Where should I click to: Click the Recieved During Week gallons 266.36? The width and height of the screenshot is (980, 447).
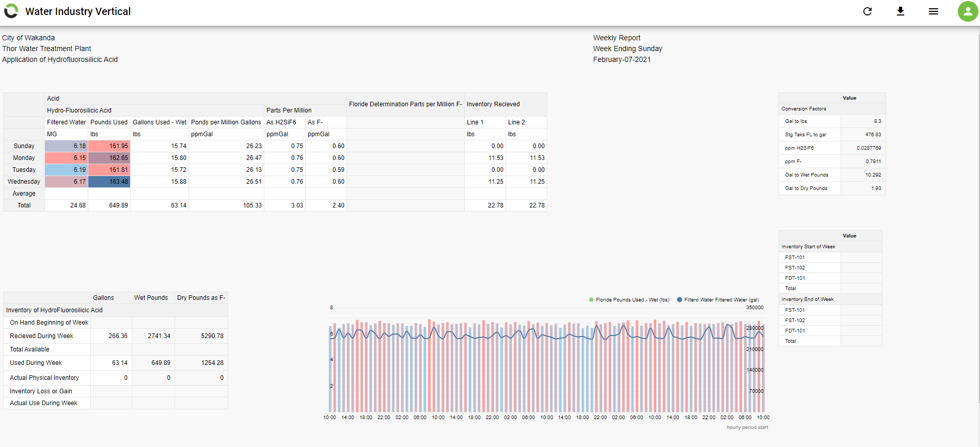[x=111, y=336]
